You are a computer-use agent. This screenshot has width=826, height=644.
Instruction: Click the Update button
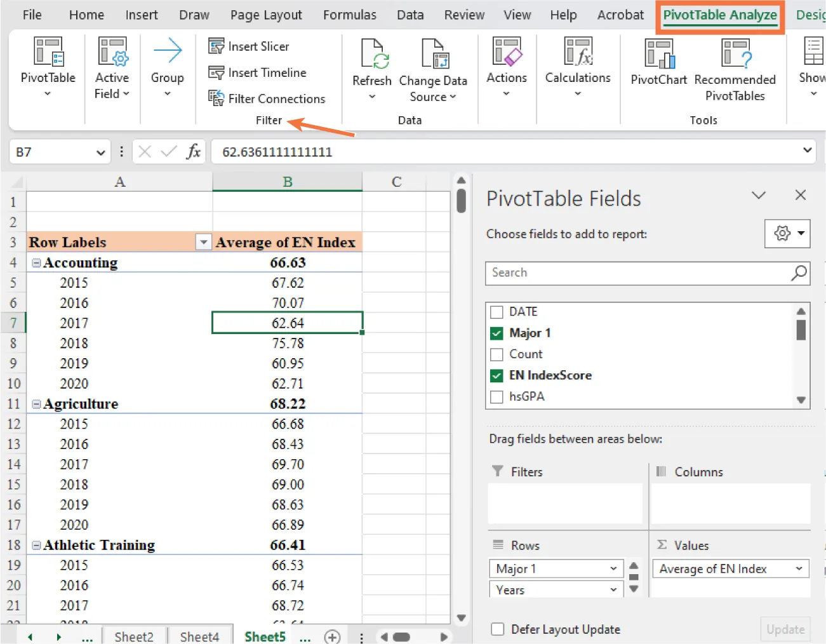[x=785, y=629]
